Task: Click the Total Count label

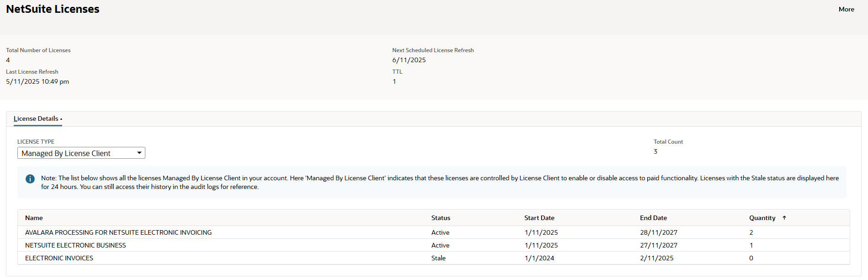Action: coord(668,142)
